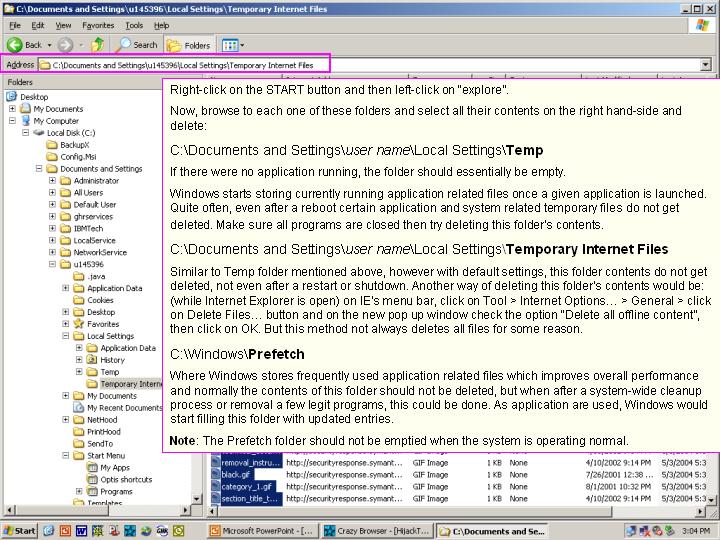Viewport: 720px width, 540px height.
Task: Click the C:\Documents and Se... taskbar button
Action: [492, 531]
